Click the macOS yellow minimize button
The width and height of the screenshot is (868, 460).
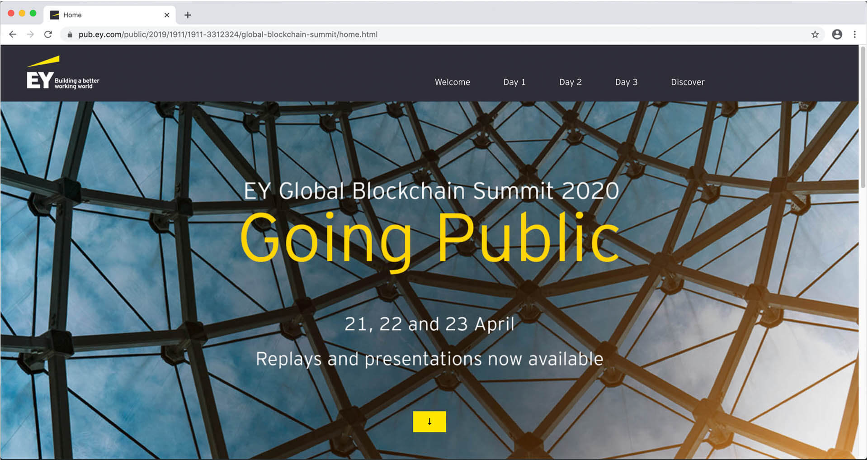tap(22, 13)
